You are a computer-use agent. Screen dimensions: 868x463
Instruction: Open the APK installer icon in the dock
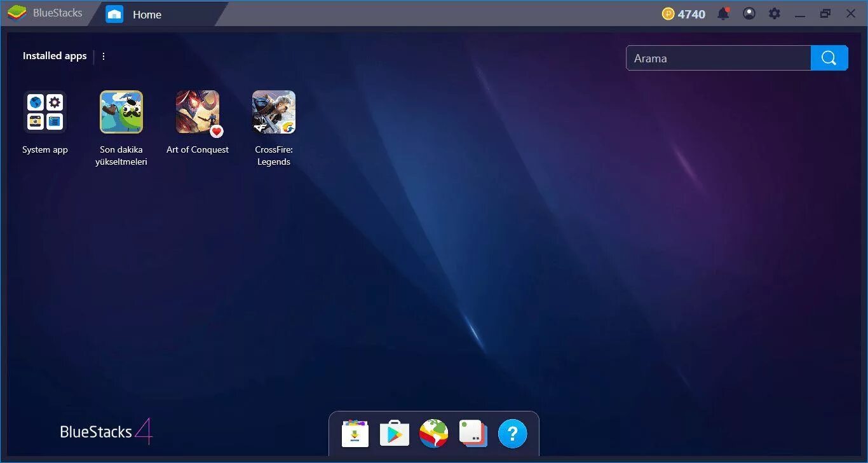coord(355,433)
